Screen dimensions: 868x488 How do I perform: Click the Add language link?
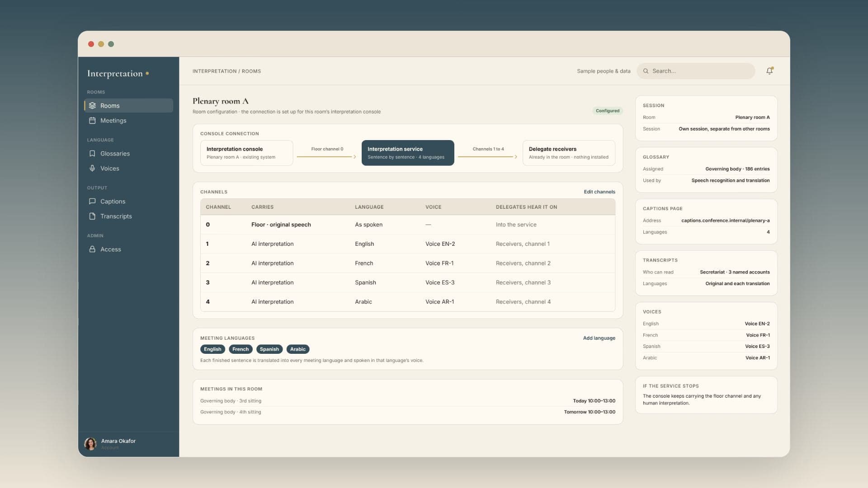599,338
